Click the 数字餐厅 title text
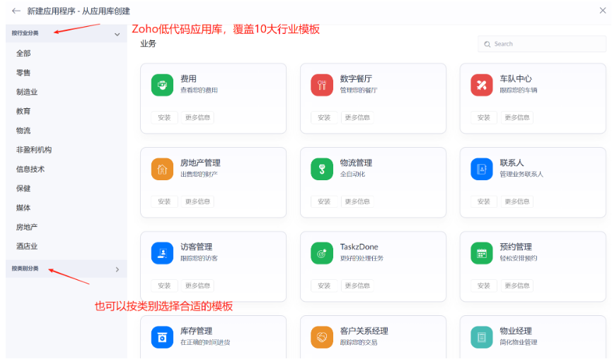 (356, 78)
